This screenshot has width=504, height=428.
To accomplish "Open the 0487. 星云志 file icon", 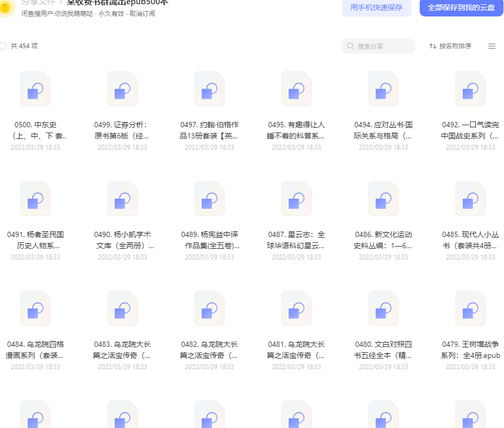I will pos(297,198).
